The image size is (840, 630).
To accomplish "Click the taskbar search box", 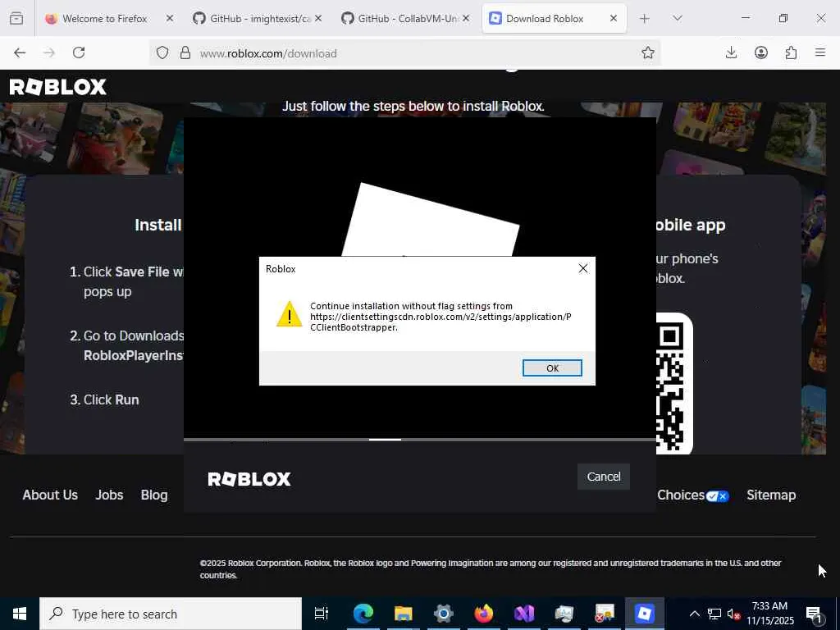I will pyautogui.click(x=171, y=614).
